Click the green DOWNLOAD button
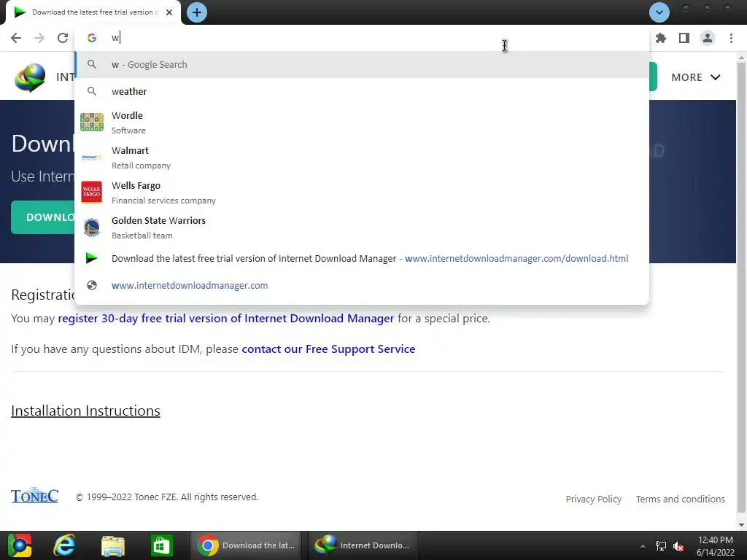747x560 pixels. (x=43, y=217)
